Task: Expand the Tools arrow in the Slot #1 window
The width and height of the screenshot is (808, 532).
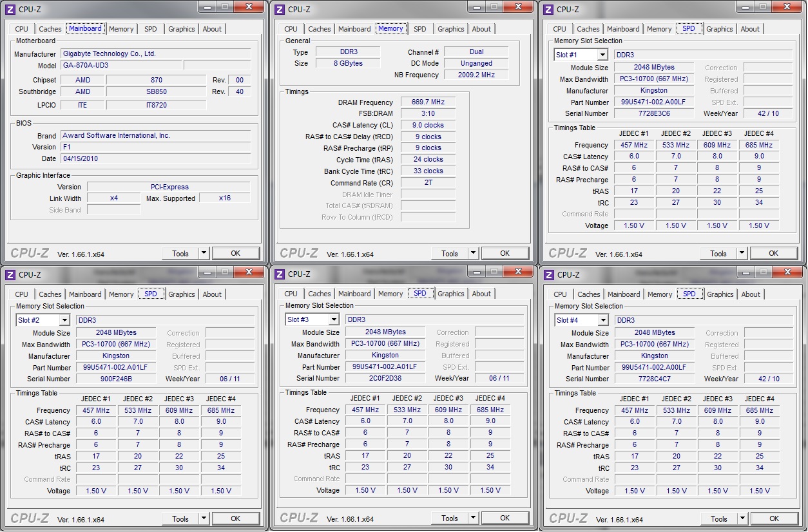Action: (x=742, y=254)
